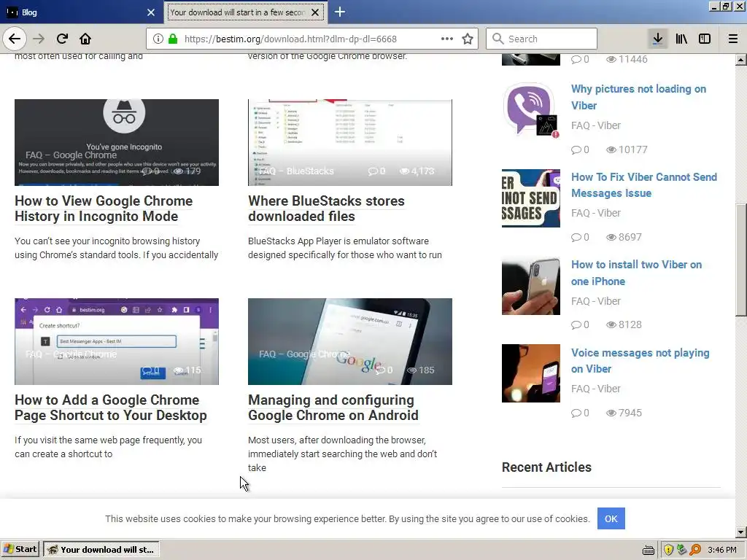This screenshot has width=747, height=560.
Task: Click the iPhone in hand sidebar thumbnail
Action: (x=531, y=286)
